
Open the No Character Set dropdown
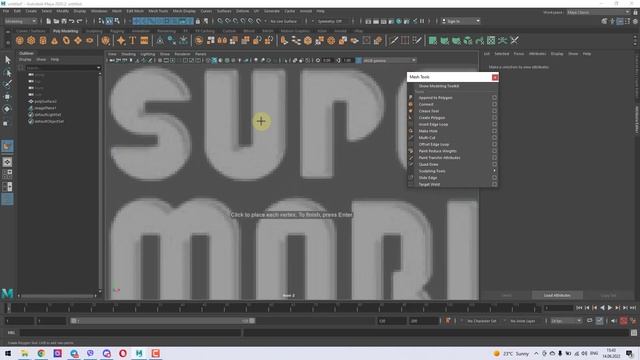(482, 321)
